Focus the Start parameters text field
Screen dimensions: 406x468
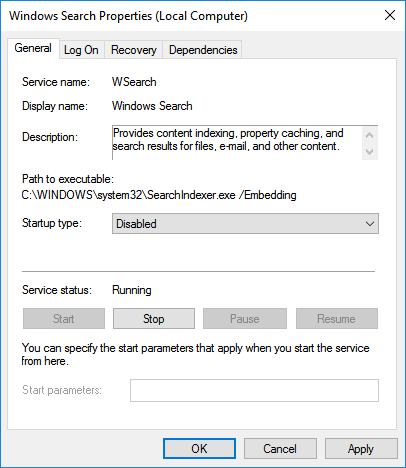(254, 390)
